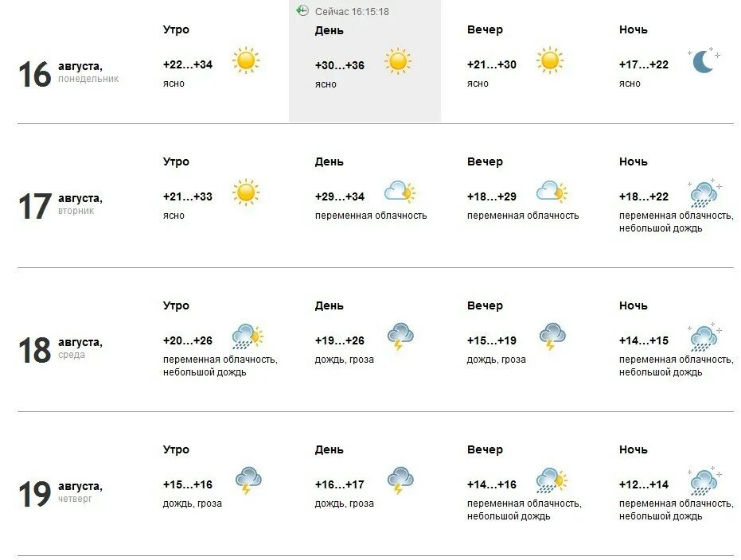The height and width of the screenshot is (560, 741).
Task: Click sun-and-rain cloud icon for August 18 Утро
Action: [x=248, y=336]
